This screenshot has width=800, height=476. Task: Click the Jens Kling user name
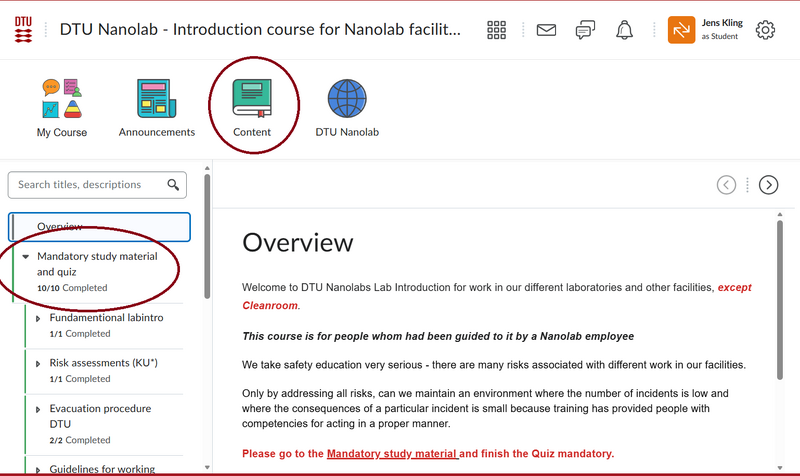722,23
